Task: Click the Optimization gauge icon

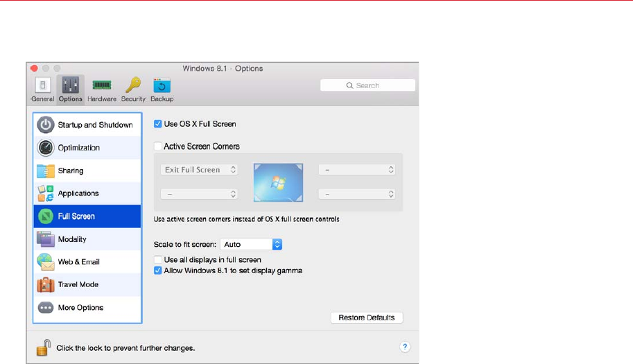Action: 46,148
